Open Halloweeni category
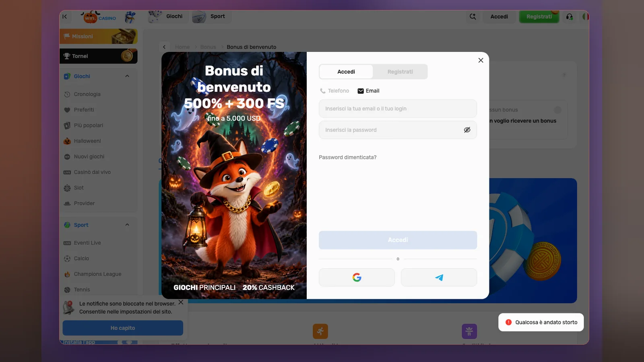644x362 pixels. tap(87, 141)
